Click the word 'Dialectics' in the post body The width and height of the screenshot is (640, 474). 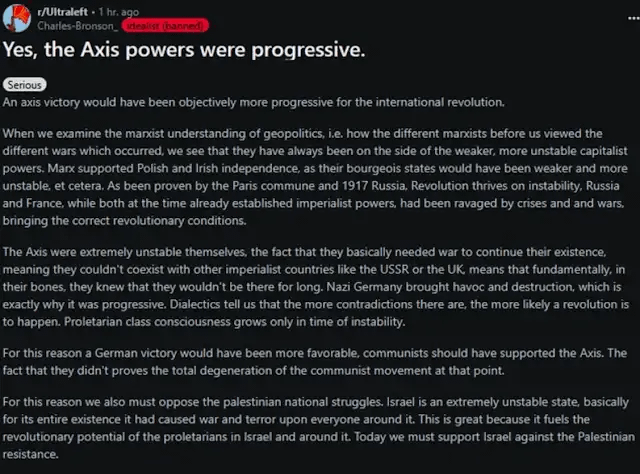(x=195, y=305)
